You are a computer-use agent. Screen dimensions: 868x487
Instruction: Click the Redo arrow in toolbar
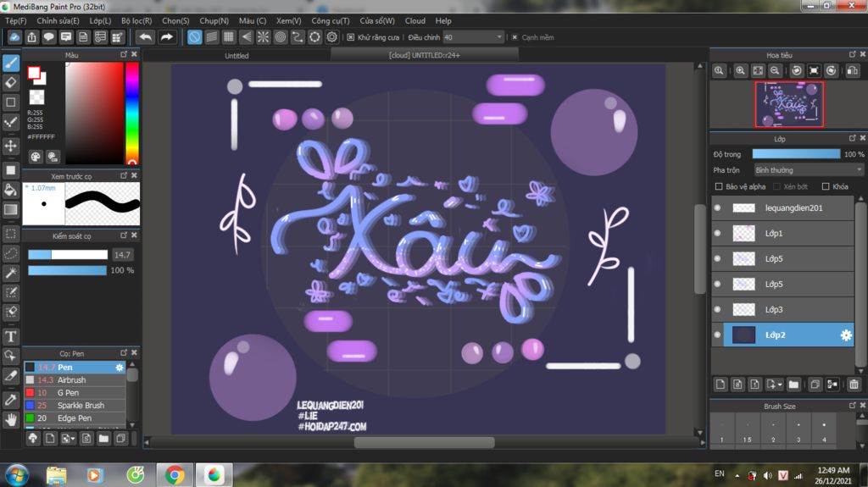pyautogui.click(x=166, y=37)
